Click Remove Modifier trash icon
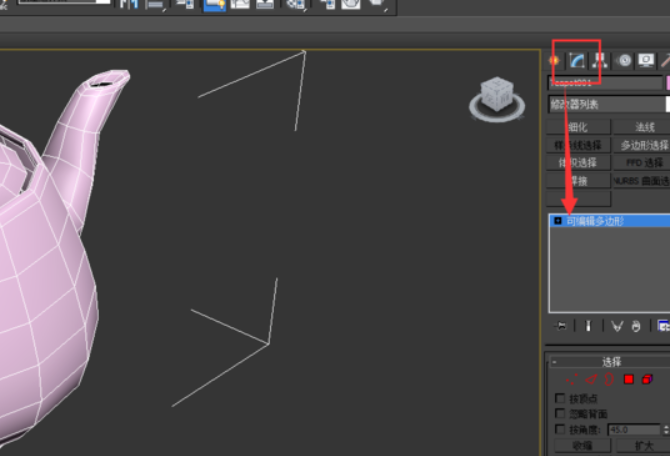This screenshot has width=670, height=456. (635, 325)
